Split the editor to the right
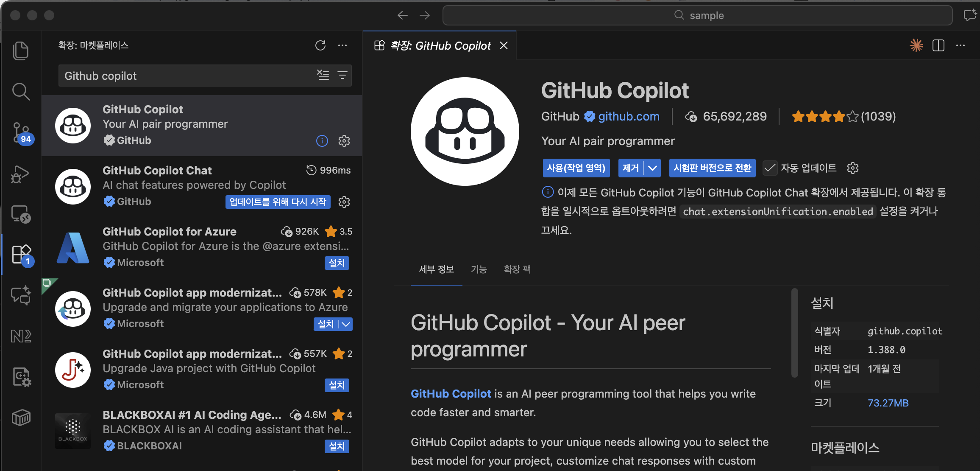The width and height of the screenshot is (980, 471). pyautogui.click(x=938, y=45)
